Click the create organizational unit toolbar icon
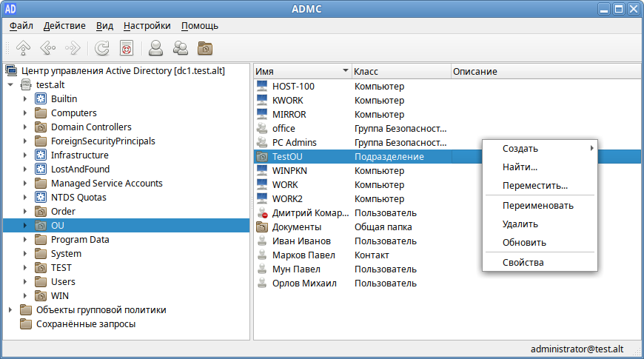 pos(205,48)
